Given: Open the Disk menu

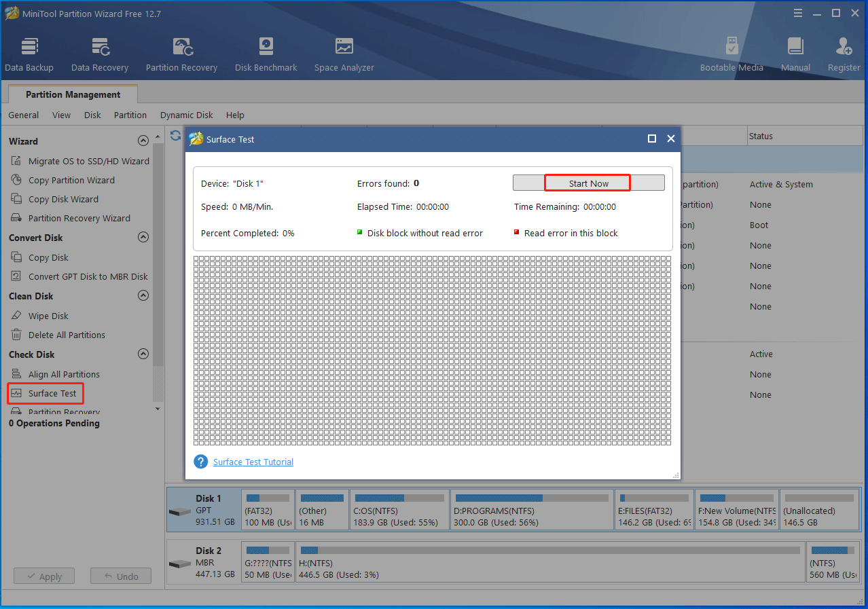Looking at the screenshot, I should [x=92, y=115].
